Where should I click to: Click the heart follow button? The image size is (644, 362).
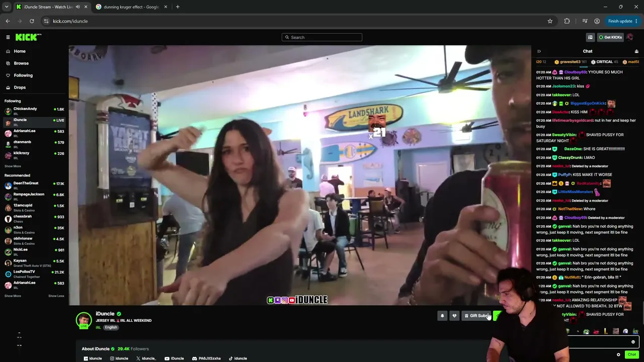(x=454, y=316)
